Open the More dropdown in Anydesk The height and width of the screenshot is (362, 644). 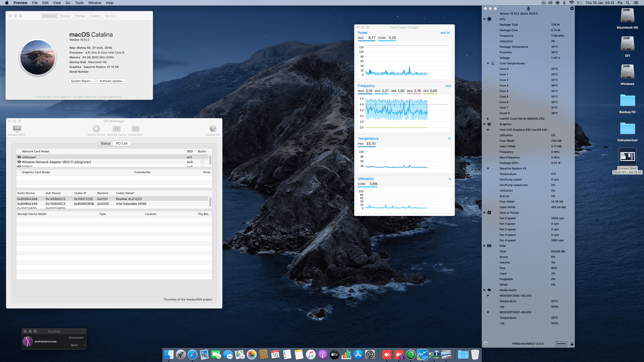coord(76,345)
